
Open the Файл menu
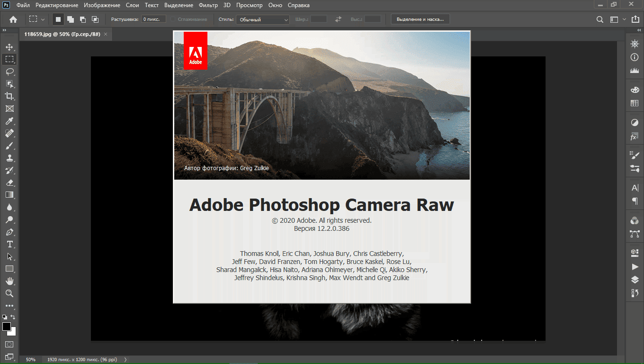(23, 5)
